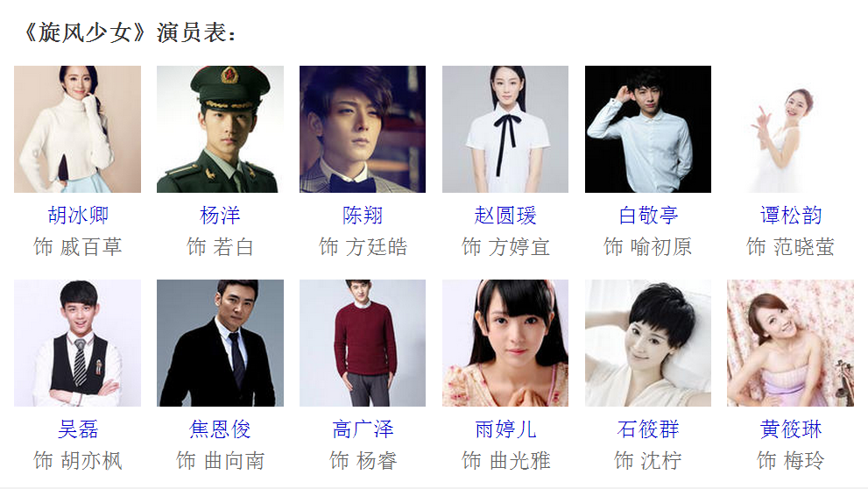Open the 陈翔 actor link
The image size is (868, 489).
click(363, 215)
